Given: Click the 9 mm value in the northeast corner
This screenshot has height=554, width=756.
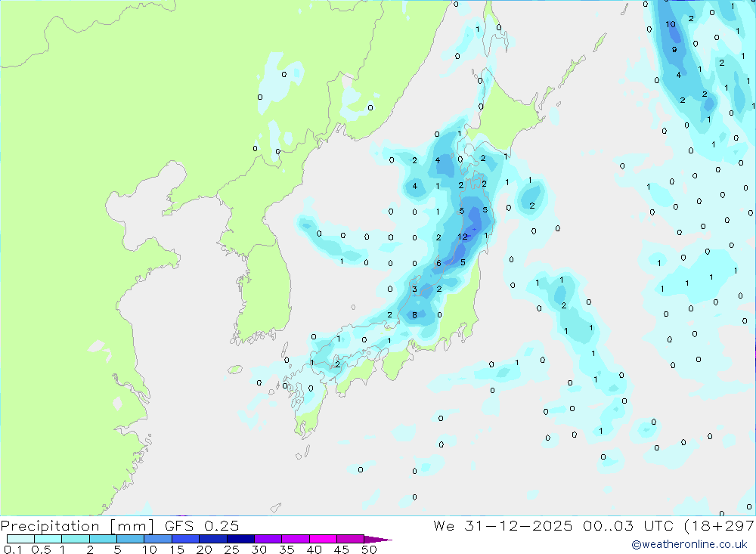Looking at the screenshot, I should (674, 50).
